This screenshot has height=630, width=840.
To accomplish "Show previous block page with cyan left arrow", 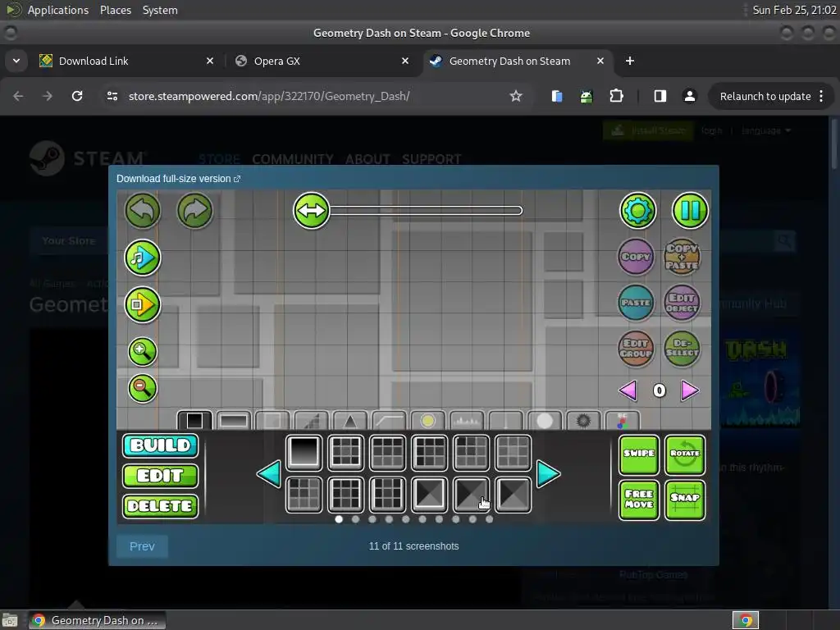I will [x=269, y=474].
